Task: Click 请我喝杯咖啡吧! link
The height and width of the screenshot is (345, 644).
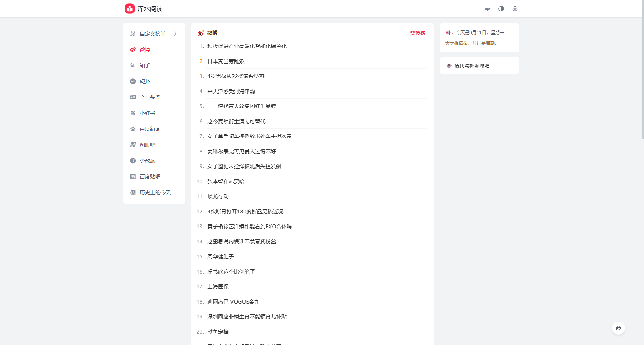Action: pos(473,66)
